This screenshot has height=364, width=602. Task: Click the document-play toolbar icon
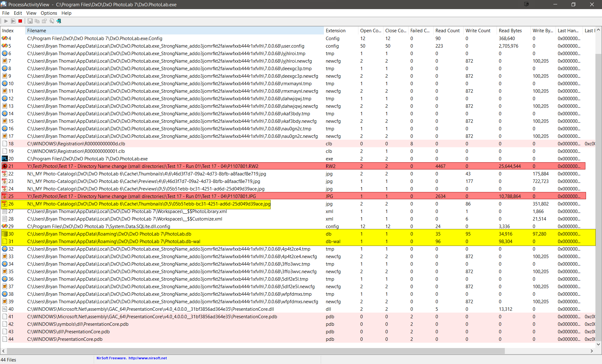coord(13,21)
